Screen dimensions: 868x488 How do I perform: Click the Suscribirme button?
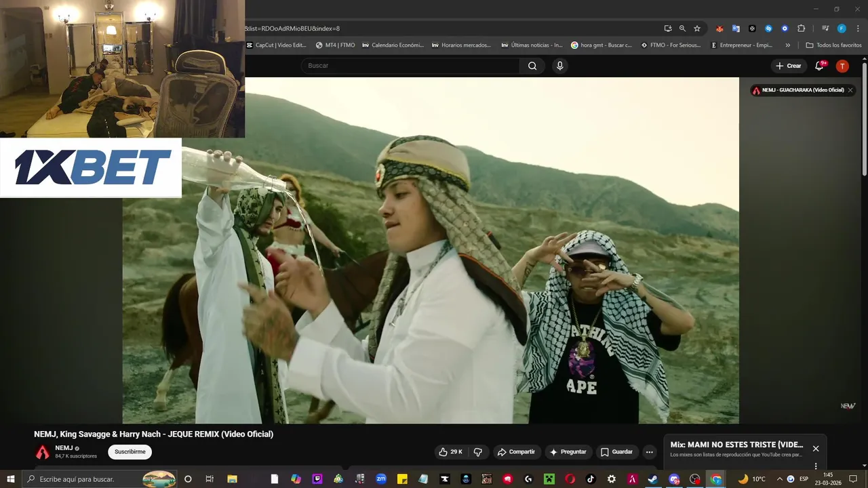(x=130, y=452)
